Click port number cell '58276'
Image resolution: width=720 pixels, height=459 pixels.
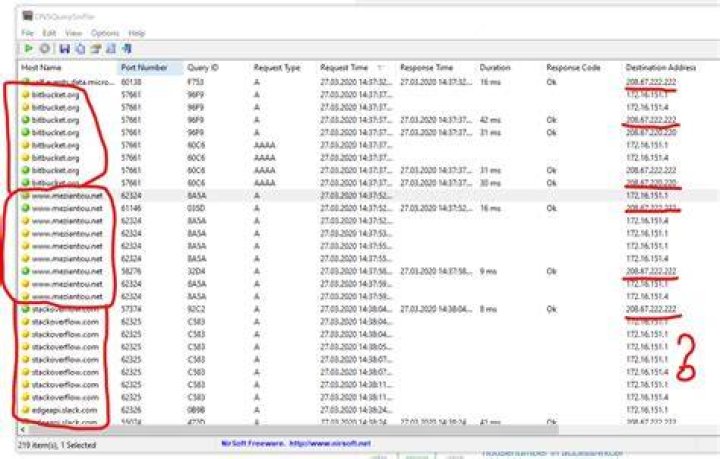(x=130, y=271)
